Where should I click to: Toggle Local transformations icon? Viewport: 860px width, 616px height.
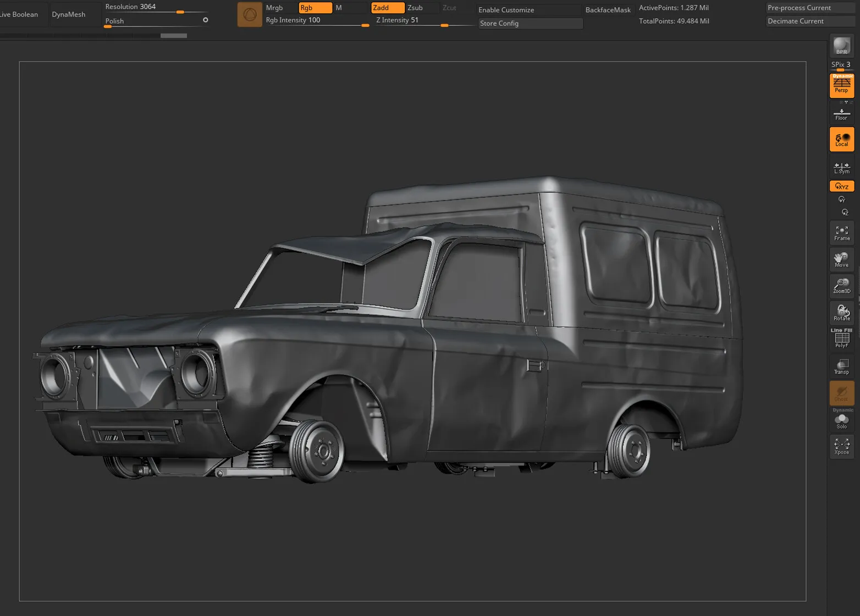841,140
